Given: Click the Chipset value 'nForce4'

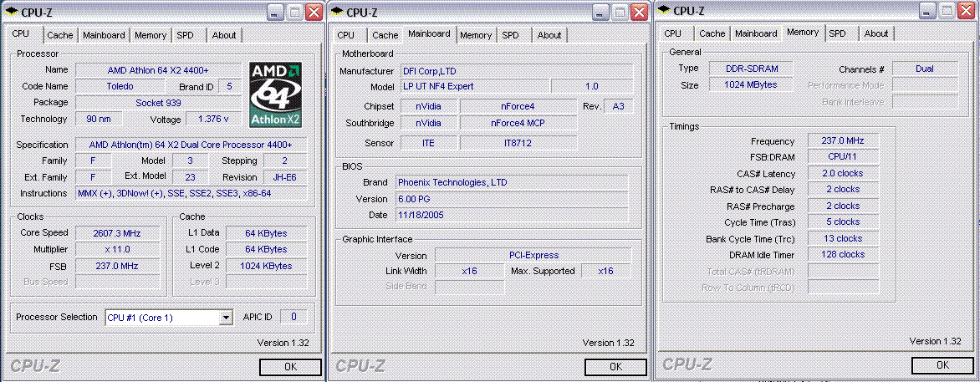Looking at the screenshot, I should coord(518,106).
